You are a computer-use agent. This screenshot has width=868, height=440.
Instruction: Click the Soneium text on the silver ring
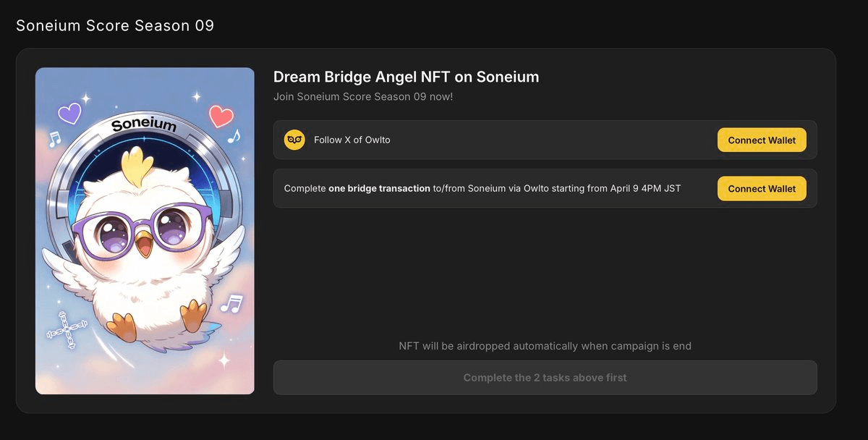pyautogui.click(x=144, y=124)
